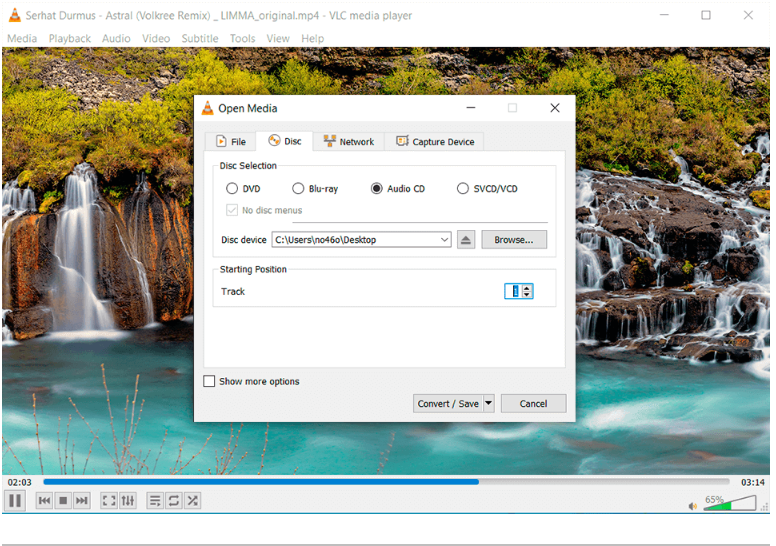Image resolution: width=776 pixels, height=546 pixels.
Task: Open the Tools menu
Action: pyautogui.click(x=242, y=39)
